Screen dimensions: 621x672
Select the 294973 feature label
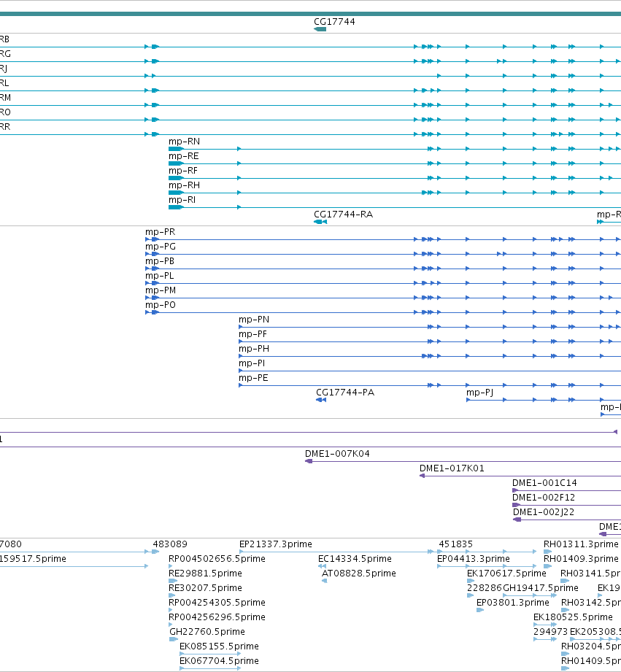550,631
